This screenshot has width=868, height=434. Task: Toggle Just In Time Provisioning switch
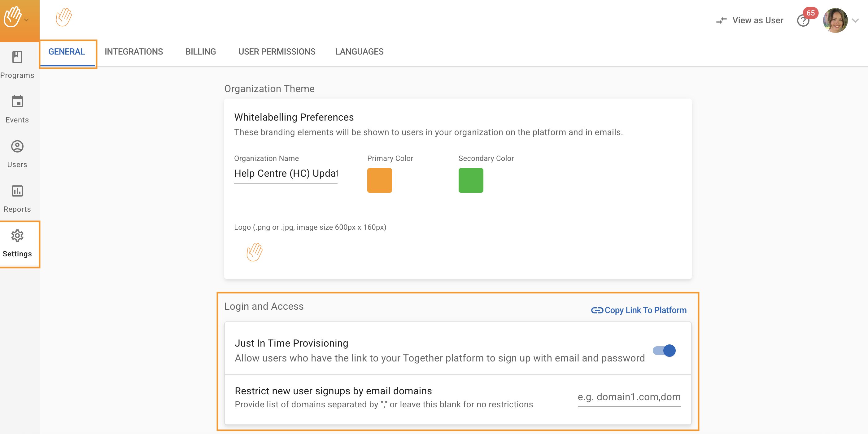[x=664, y=351]
